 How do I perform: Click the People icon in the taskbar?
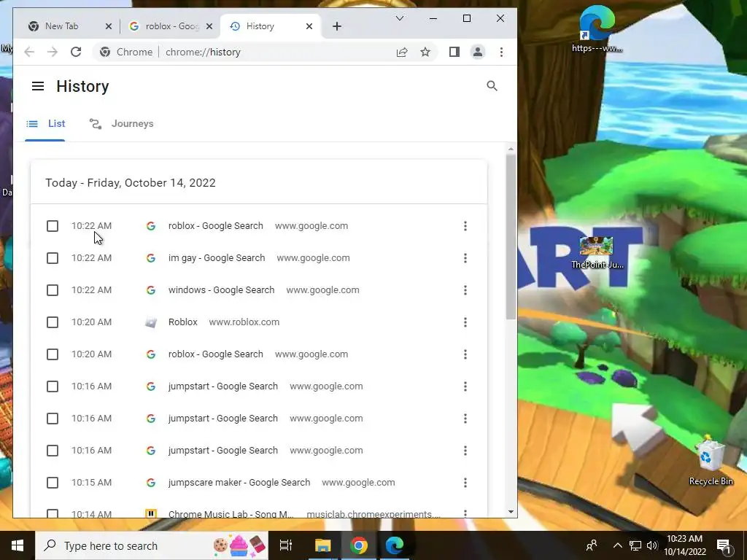[x=592, y=545]
